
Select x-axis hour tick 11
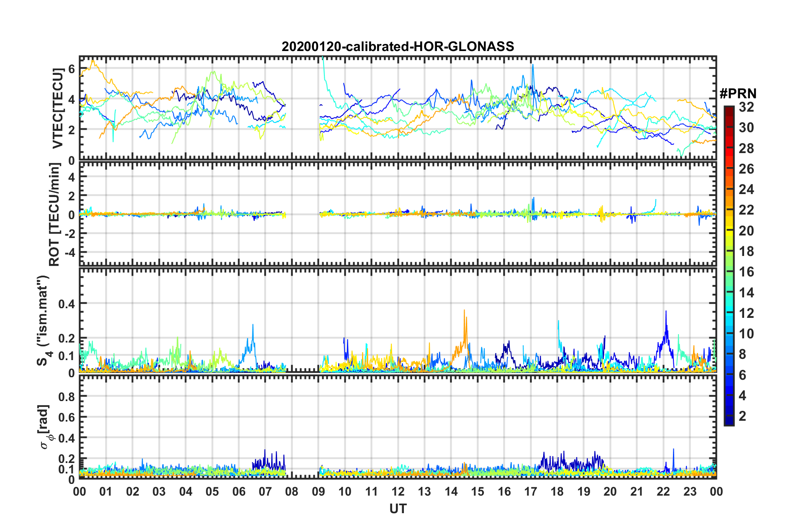372,491
